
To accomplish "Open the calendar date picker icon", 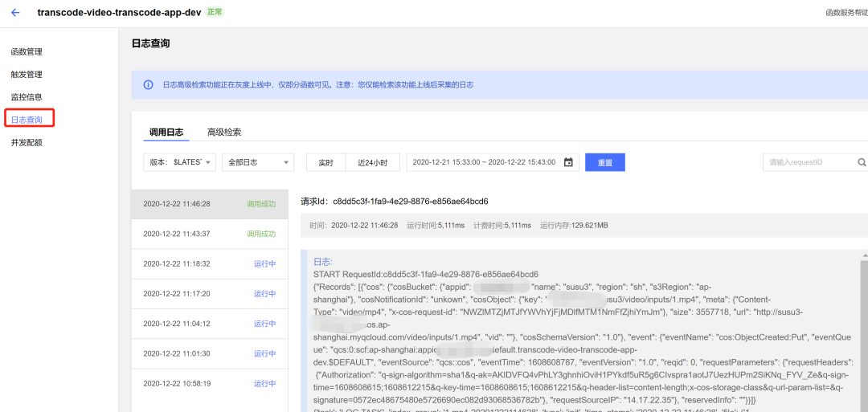I will coord(568,162).
